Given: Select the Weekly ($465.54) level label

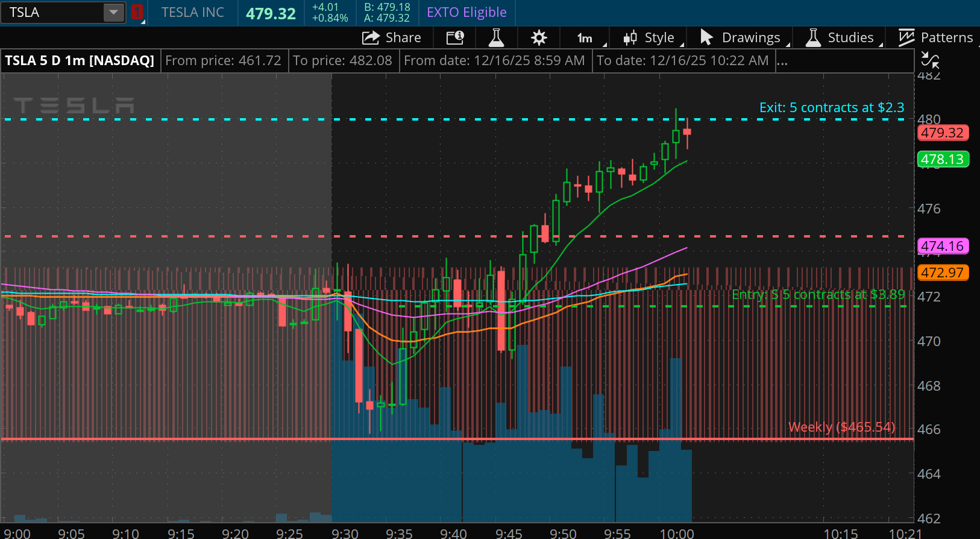Looking at the screenshot, I should (x=842, y=427).
